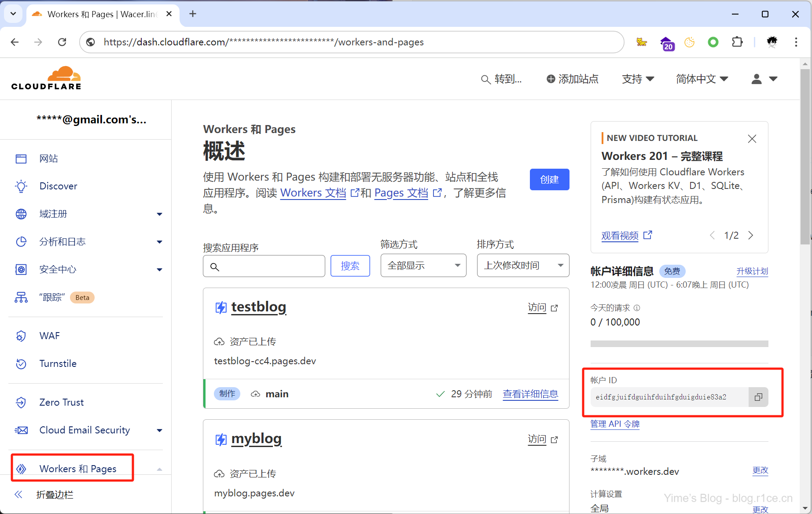Click the blue 创建 button
This screenshot has height=514, width=812.
(x=549, y=180)
